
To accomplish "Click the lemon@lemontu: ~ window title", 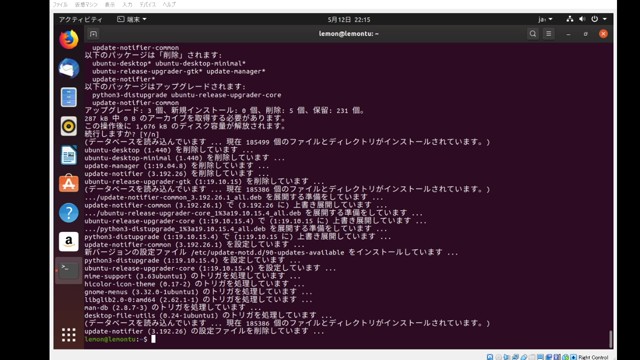I will tap(349, 34).
